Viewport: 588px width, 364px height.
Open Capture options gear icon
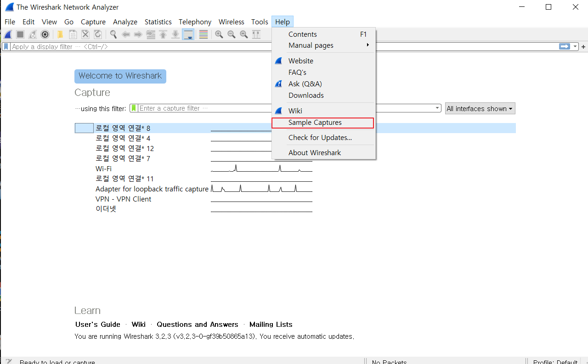[45, 34]
